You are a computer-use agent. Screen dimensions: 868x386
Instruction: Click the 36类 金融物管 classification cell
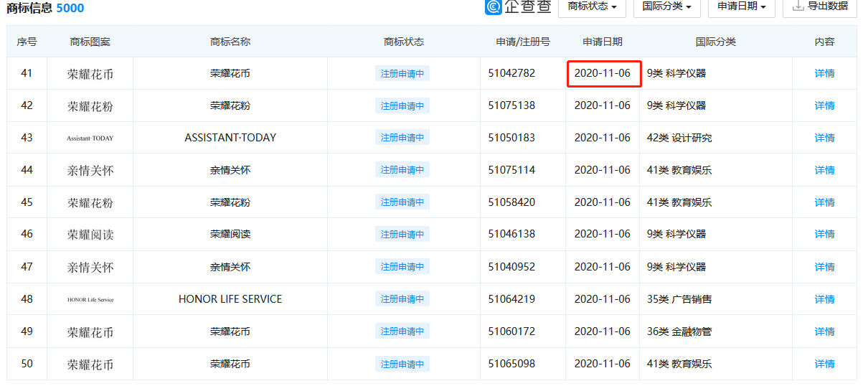pos(679,331)
